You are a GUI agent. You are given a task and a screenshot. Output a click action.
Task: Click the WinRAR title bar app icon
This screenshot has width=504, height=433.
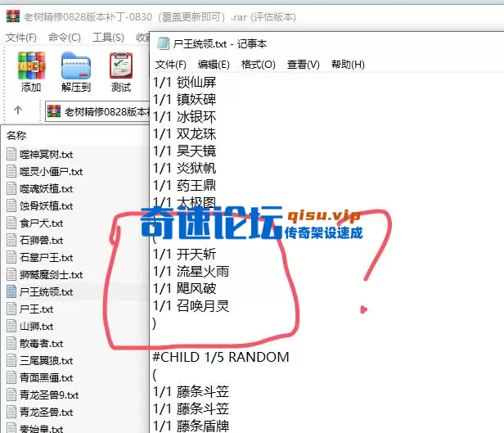pos(13,16)
